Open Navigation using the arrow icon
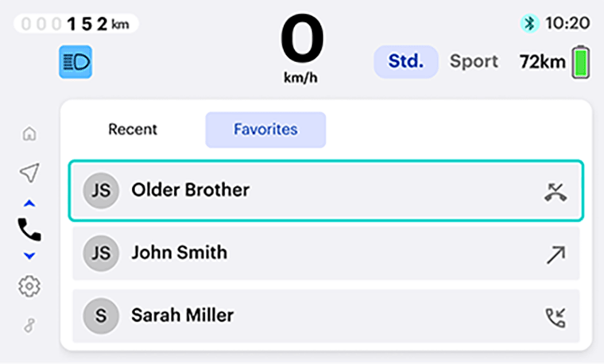The height and width of the screenshot is (364, 604). coord(29,172)
